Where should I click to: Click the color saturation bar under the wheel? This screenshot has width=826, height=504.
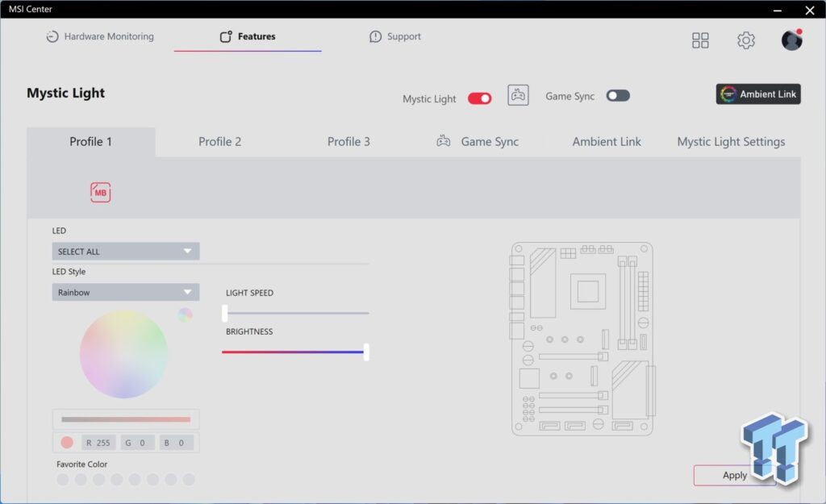tap(125, 419)
